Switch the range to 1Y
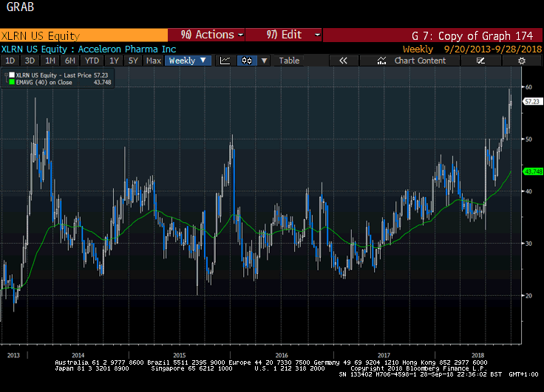 pos(113,61)
